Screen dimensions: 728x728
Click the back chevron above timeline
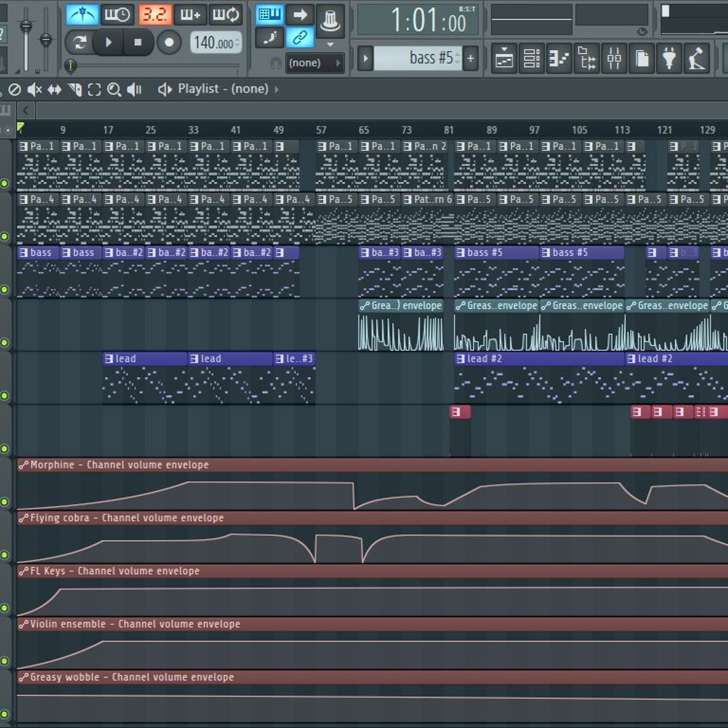26,111
